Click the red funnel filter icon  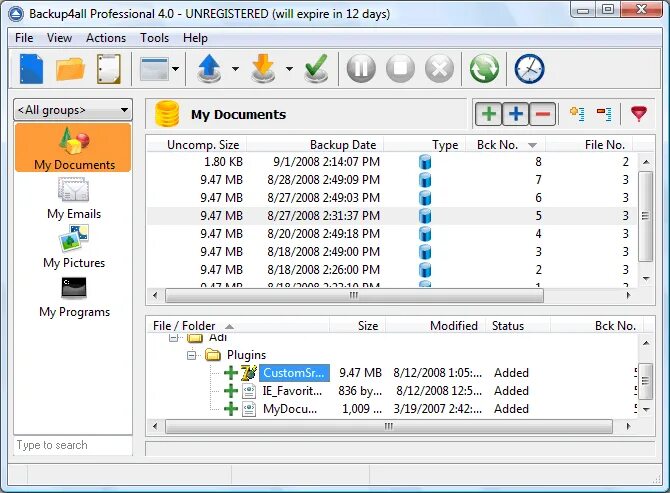(x=638, y=114)
